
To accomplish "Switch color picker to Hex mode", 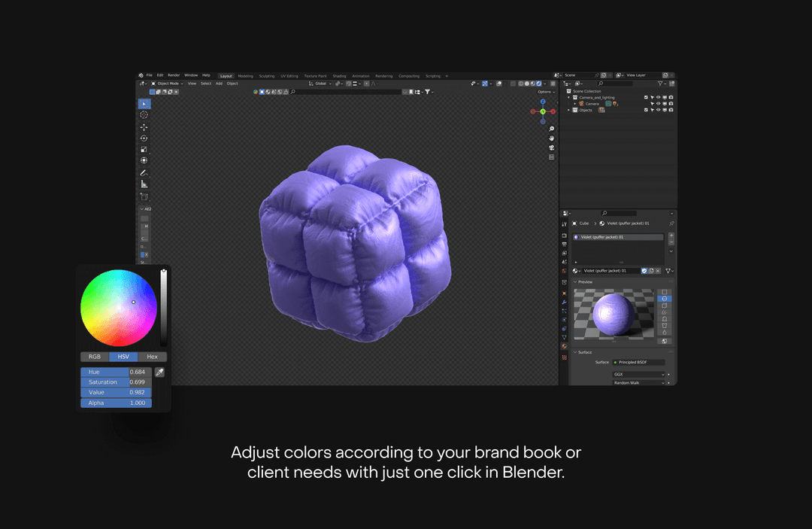I will (152, 357).
